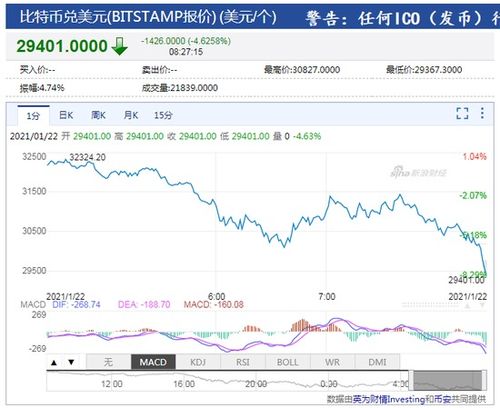Click the gray timeline range selector

[448, 381]
